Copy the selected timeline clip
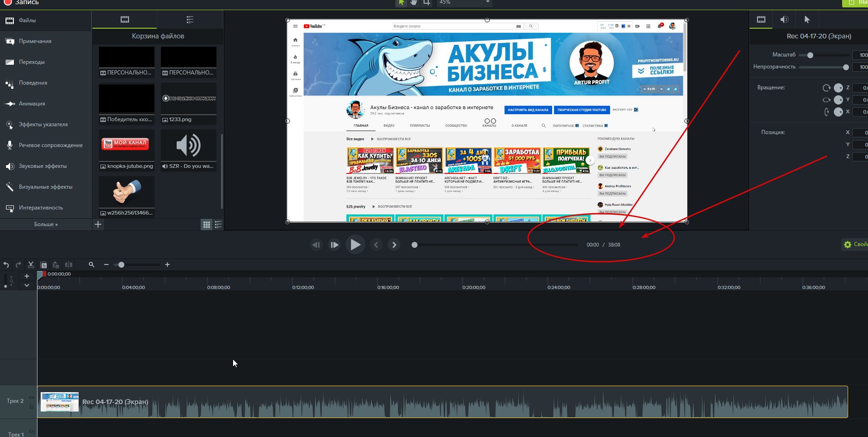Screen dimensions: 868x437 click(43, 265)
